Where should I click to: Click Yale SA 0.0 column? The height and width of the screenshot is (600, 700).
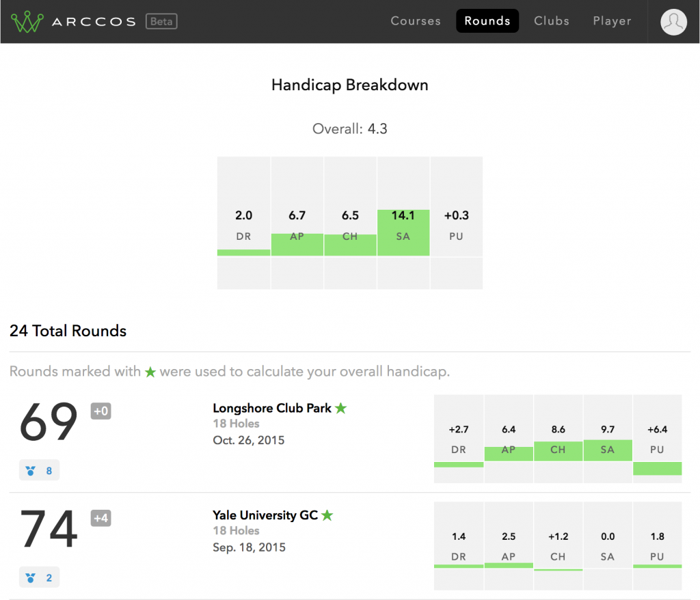[x=608, y=546]
